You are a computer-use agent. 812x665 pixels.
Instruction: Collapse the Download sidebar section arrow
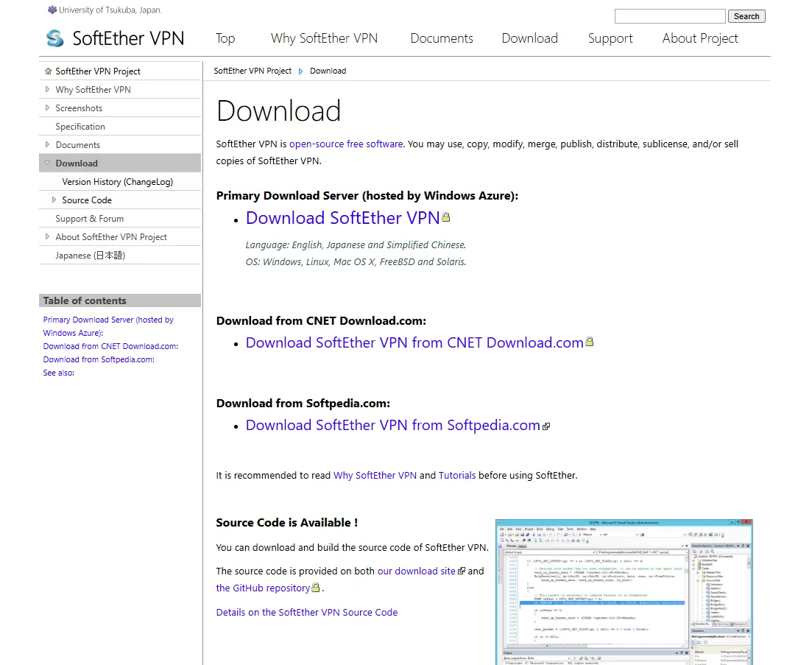[x=47, y=163]
